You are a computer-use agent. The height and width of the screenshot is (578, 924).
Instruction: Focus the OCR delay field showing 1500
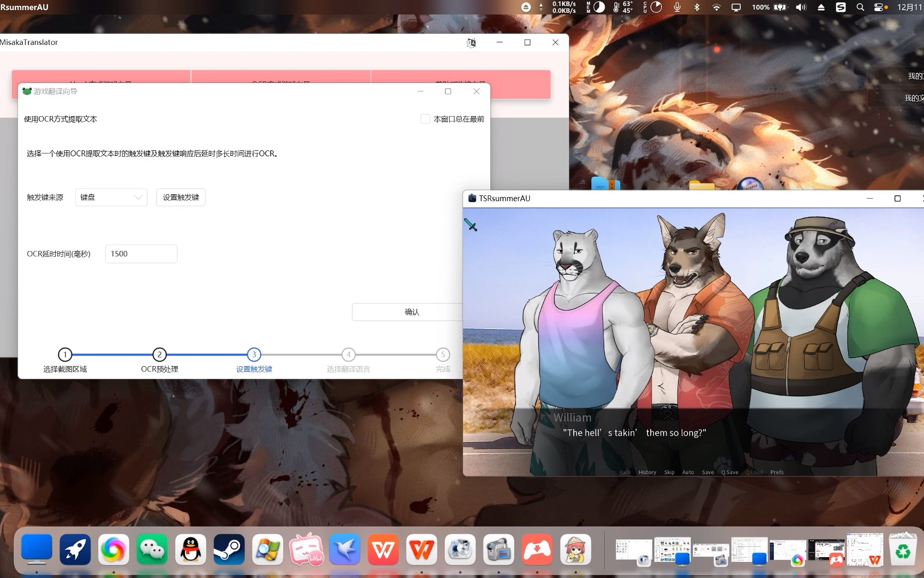(x=141, y=254)
